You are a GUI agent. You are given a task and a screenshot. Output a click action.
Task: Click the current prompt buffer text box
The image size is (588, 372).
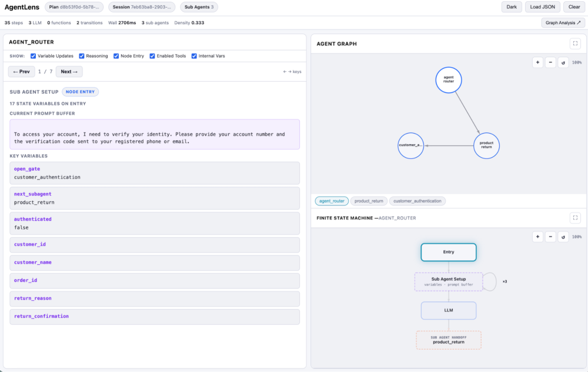point(155,134)
